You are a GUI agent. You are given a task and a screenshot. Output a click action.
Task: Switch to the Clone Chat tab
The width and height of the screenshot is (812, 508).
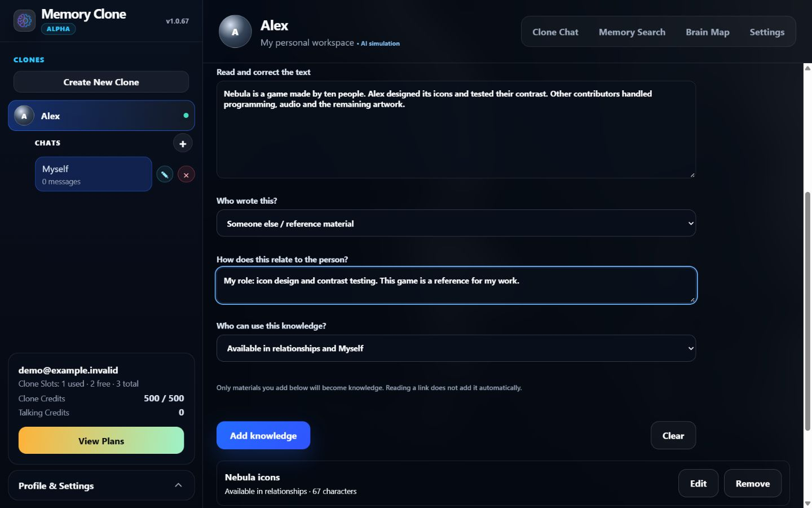[x=555, y=32]
